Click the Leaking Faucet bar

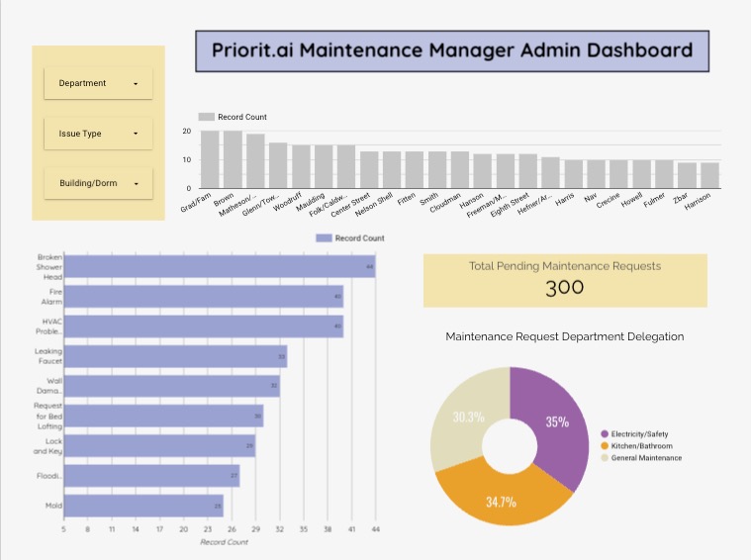pyautogui.click(x=175, y=356)
